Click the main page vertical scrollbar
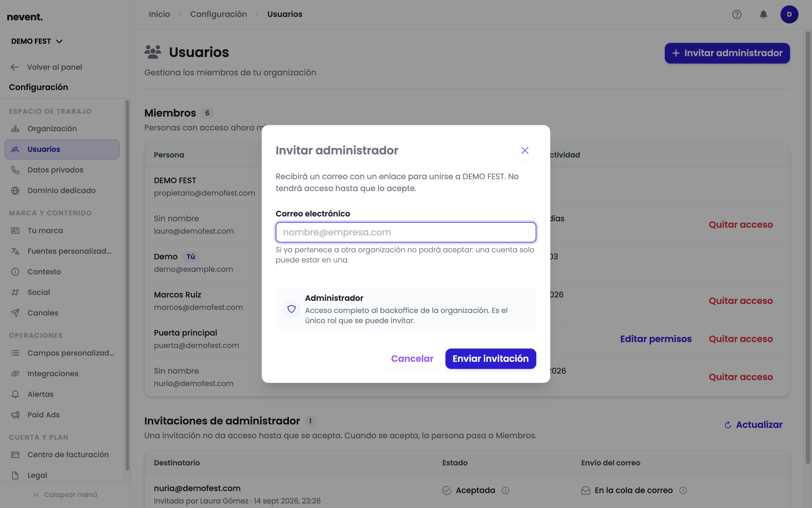812x508 pixels. [x=808, y=247]
